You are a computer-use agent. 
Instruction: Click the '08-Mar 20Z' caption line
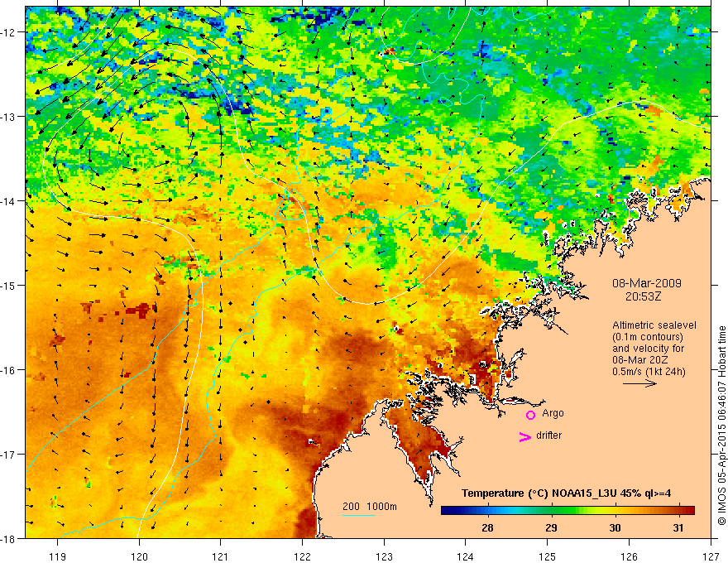(639, 360)
